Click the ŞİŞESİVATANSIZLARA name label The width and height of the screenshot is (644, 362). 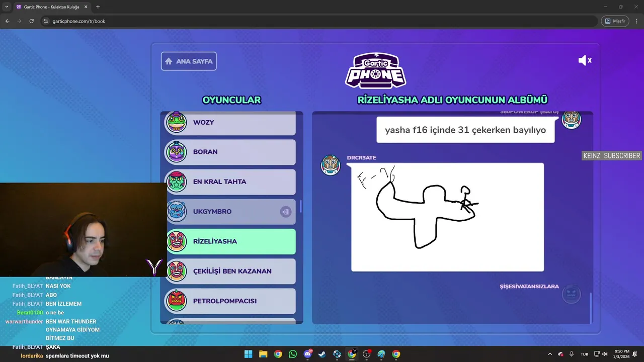tap(529, 287)
